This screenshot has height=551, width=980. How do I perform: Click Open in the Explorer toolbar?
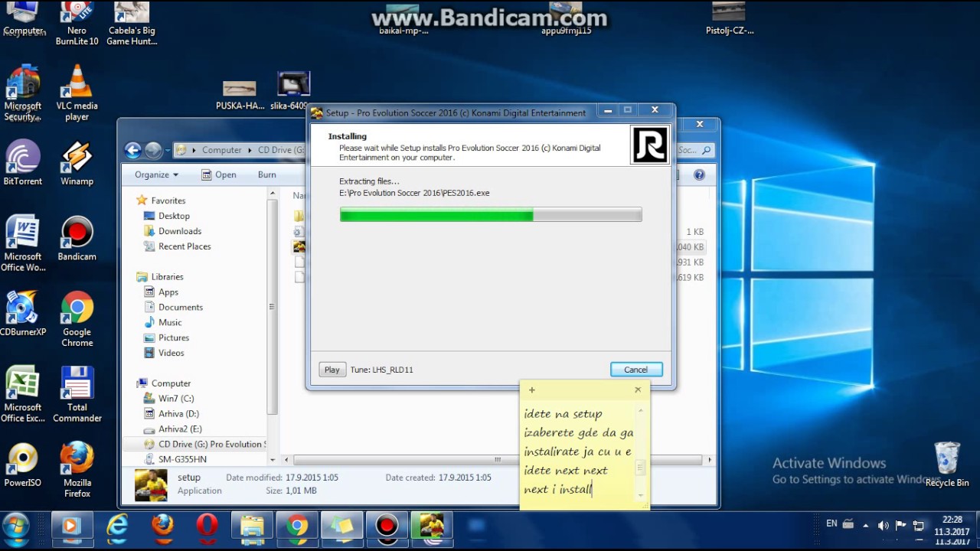pos(219,174)
